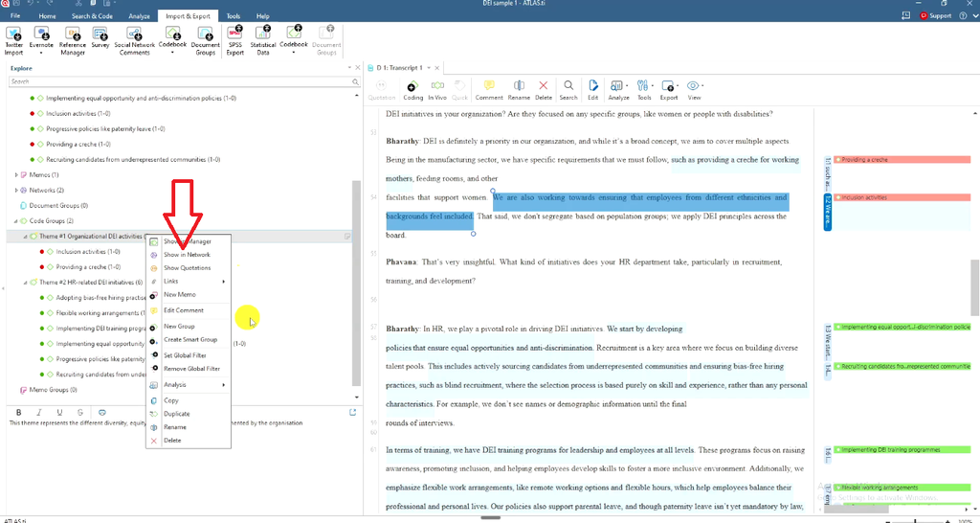Switch to the Home ribbon tab
Screen dimensions: 980x523
point(47,16)
